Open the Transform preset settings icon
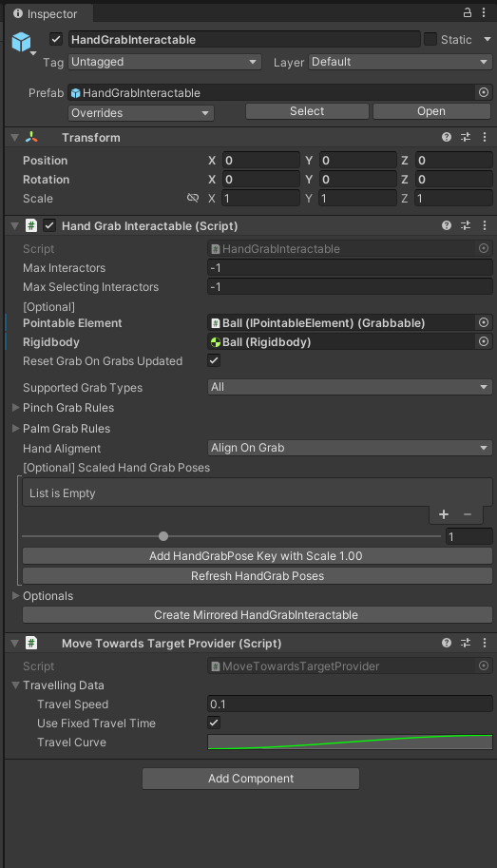Image resolution: width=497 pixels, height=868 pixels. click(466, 137)
